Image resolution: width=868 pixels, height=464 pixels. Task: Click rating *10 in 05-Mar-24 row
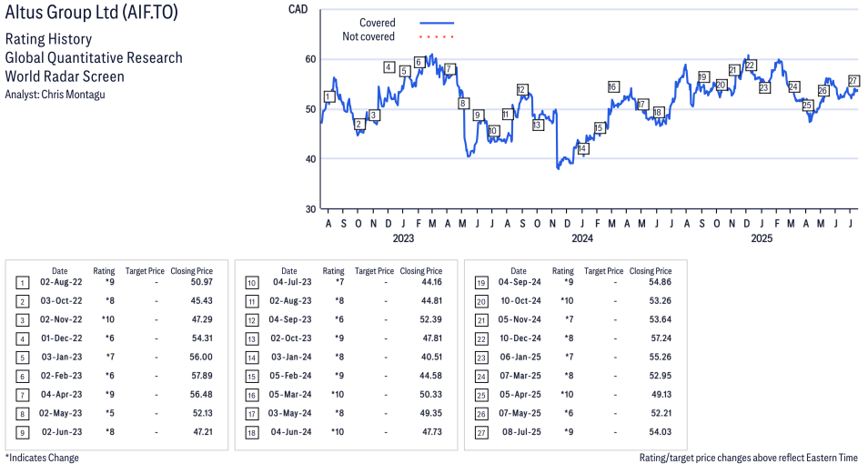pos(338,394)
